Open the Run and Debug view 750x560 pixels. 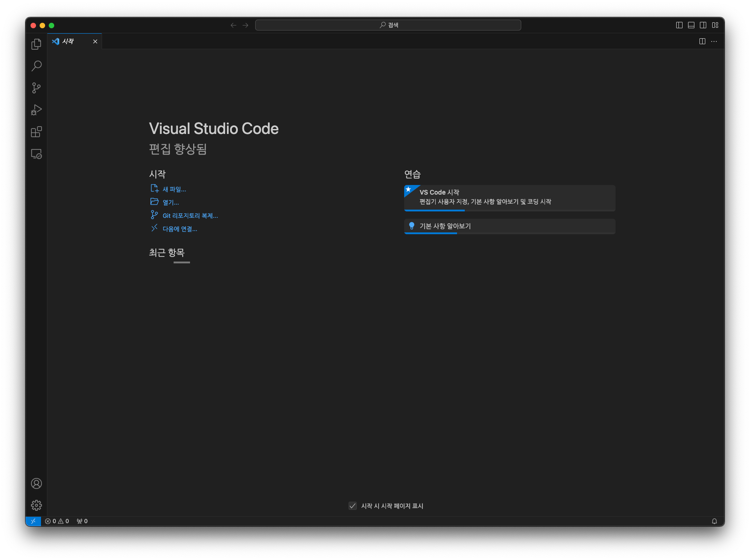point(36,110)
